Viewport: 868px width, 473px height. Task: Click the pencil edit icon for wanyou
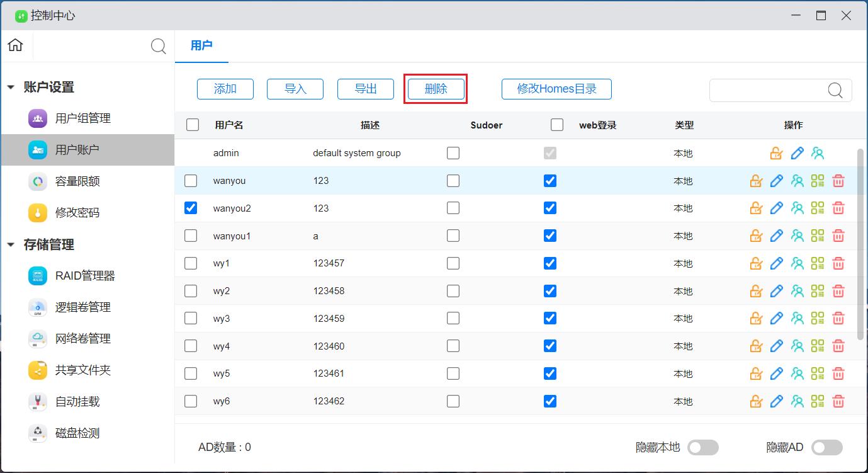pos(777,181)
